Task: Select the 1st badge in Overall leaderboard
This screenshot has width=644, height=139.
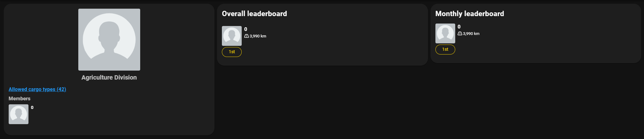Action: (232, 52)
